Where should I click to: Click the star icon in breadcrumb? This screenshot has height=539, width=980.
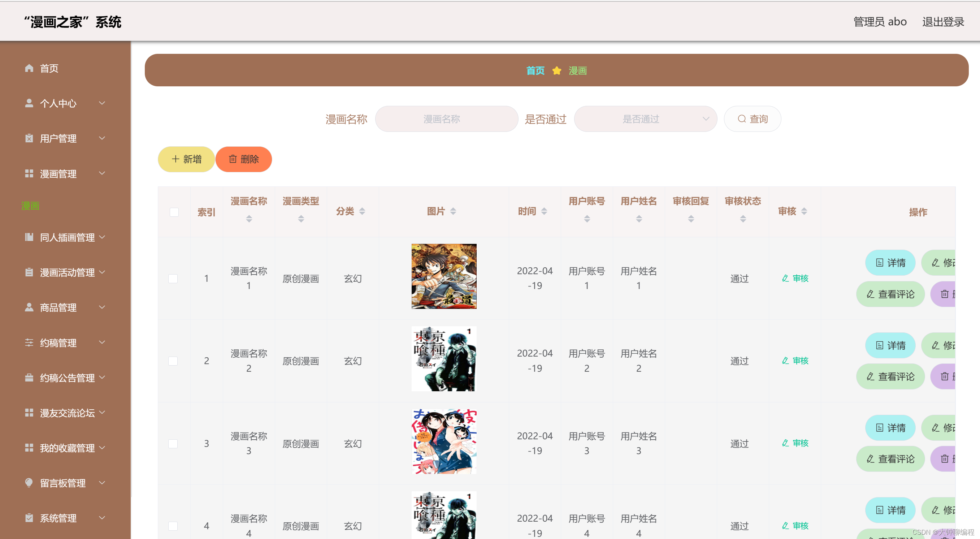[556, 71]
